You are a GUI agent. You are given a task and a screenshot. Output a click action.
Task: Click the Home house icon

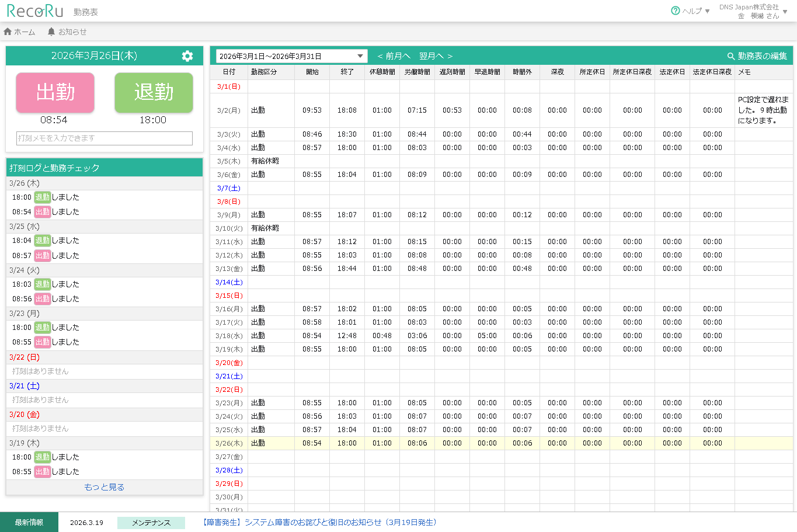[8, 32]
